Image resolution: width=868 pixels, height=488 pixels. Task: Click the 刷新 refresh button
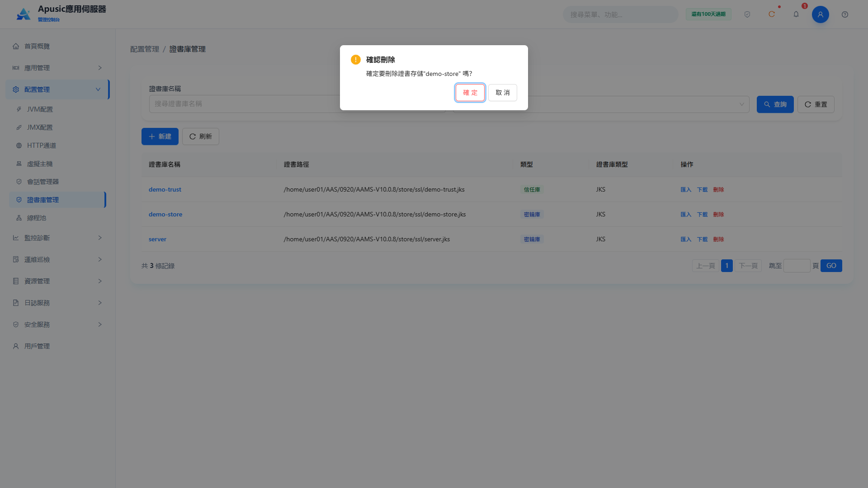tap(201, 136)
